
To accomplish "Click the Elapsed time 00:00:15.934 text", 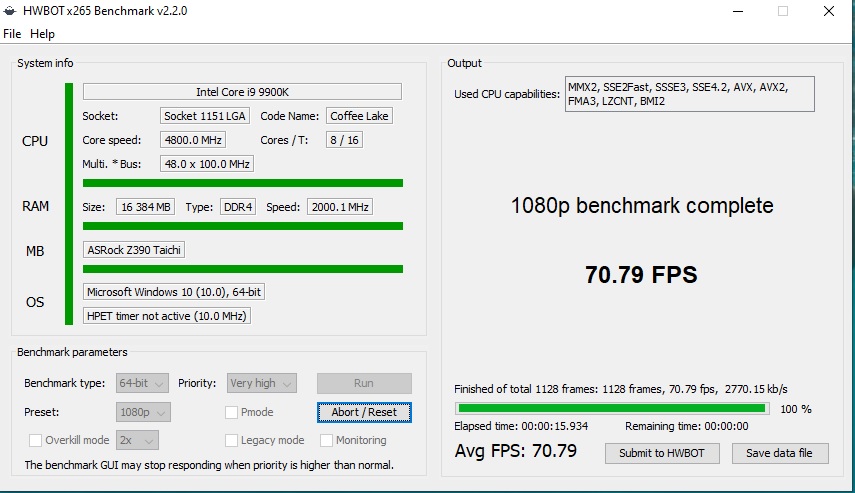I will 521,426.
